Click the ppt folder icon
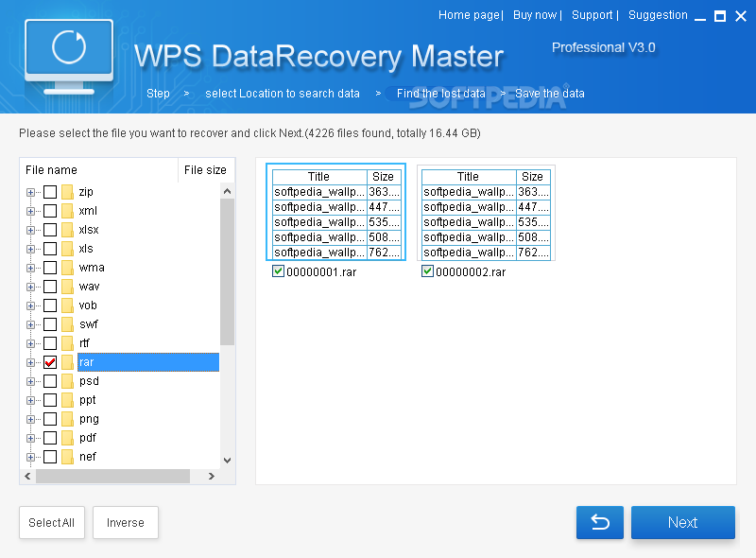Screen dimensions: 756x558 (67, 400)
